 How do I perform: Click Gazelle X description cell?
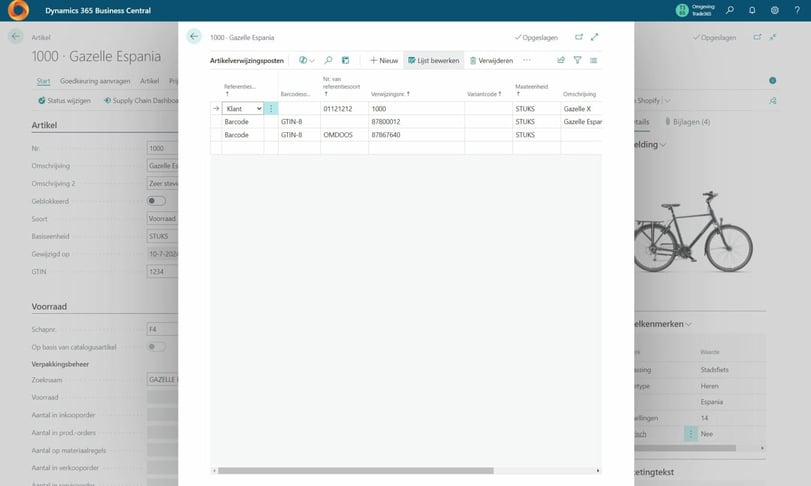(x=581, y=109)
